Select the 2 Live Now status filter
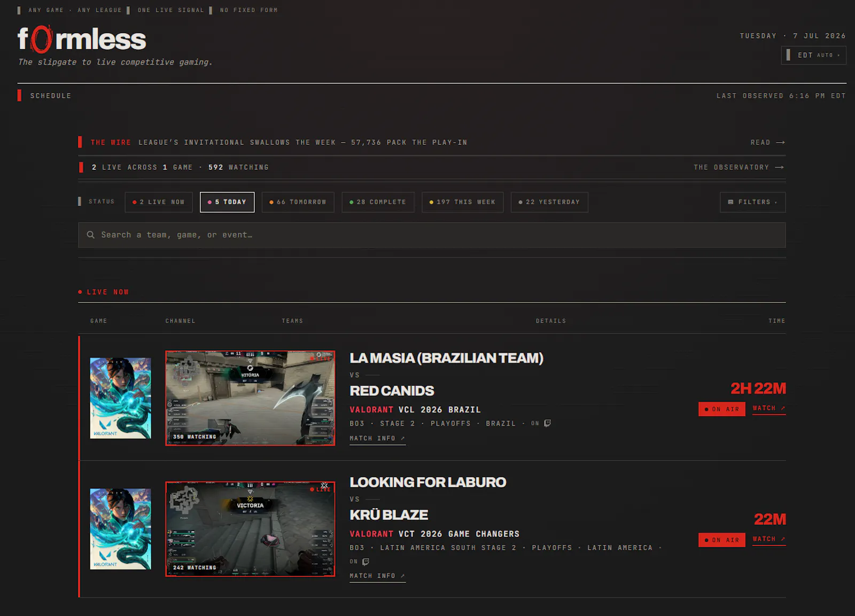The width and height of the screenshot is (855, 616). pyautogui.click(x=159, y=202)
